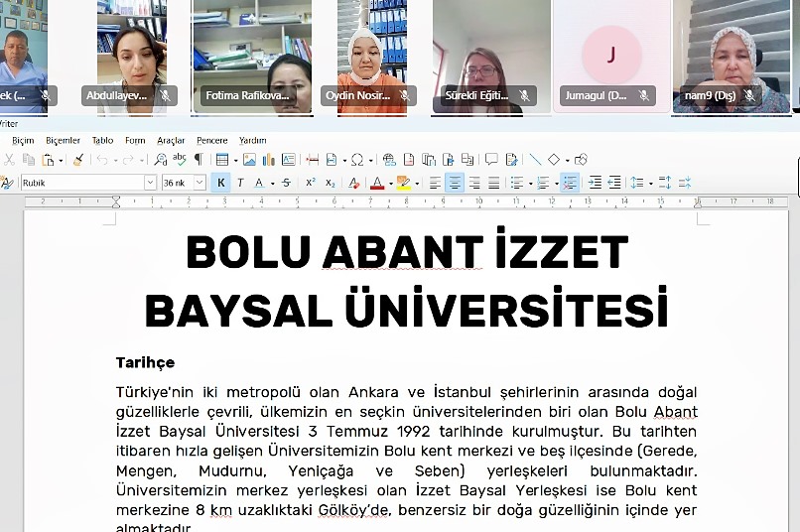
Task: Expand the line spacing dropdown arrow
Action: 651,183
